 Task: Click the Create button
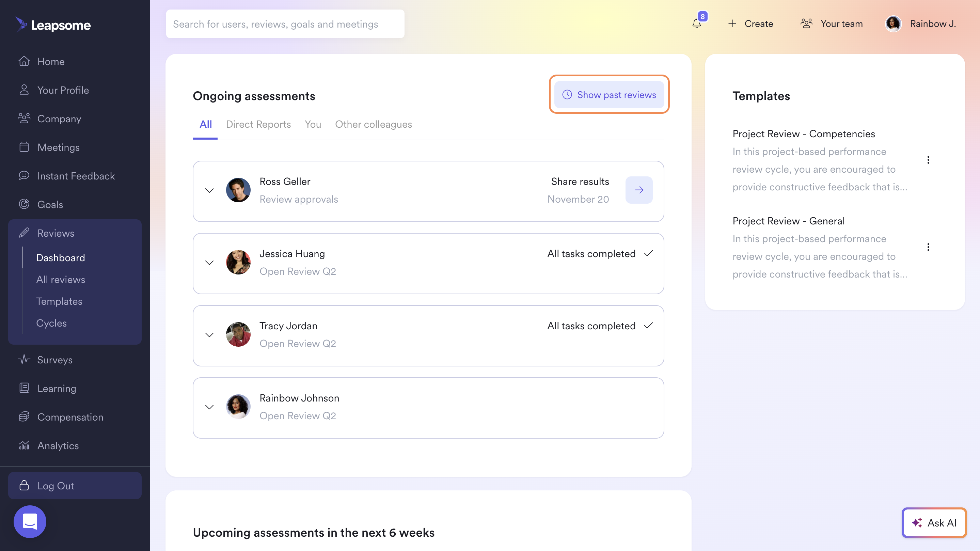click(x=750, y=23)
